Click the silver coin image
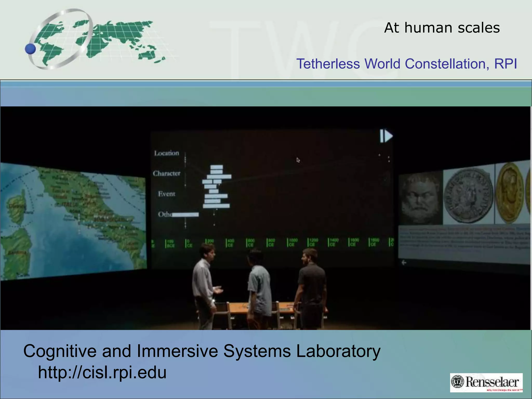The width and height of the screenshot is (532, 399). (x=469, y=196)
